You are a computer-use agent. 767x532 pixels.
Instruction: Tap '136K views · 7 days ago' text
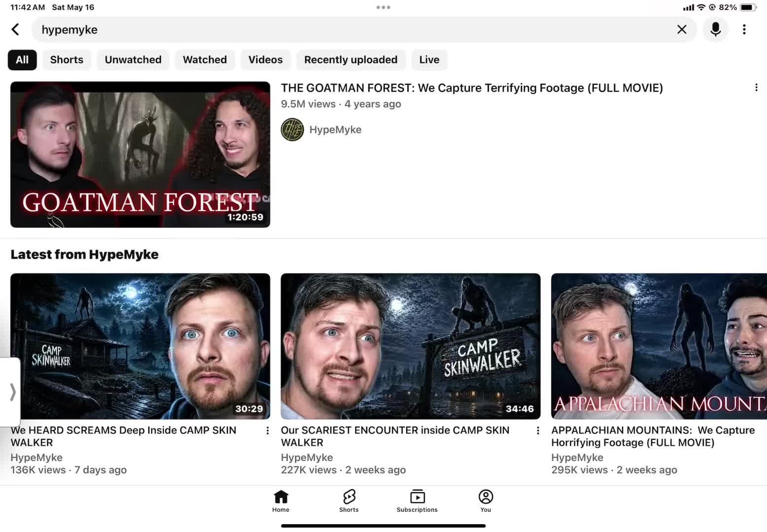pos(69,470)
